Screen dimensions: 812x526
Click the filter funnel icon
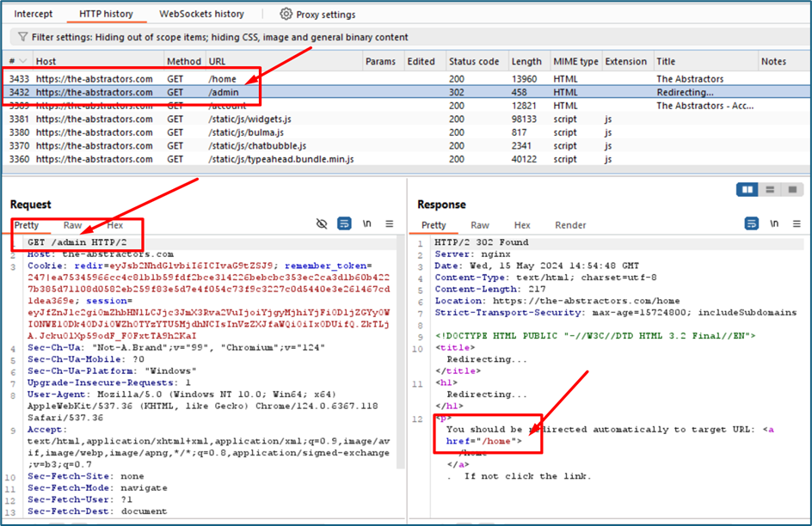[22, 37]
